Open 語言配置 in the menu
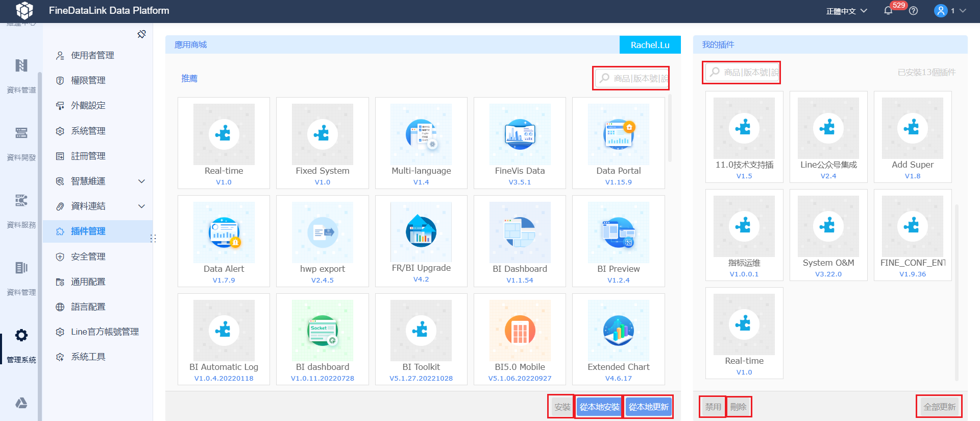 (x=97, y=307)
